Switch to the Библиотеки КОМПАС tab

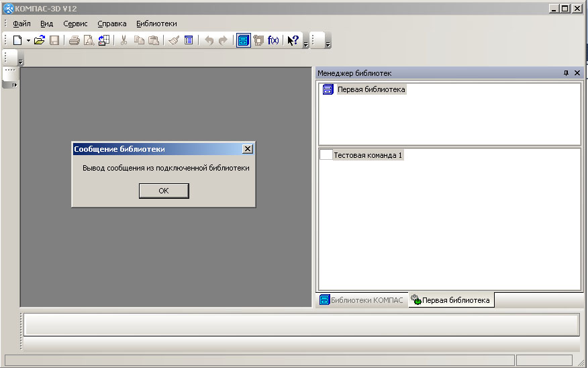(362, 300)
